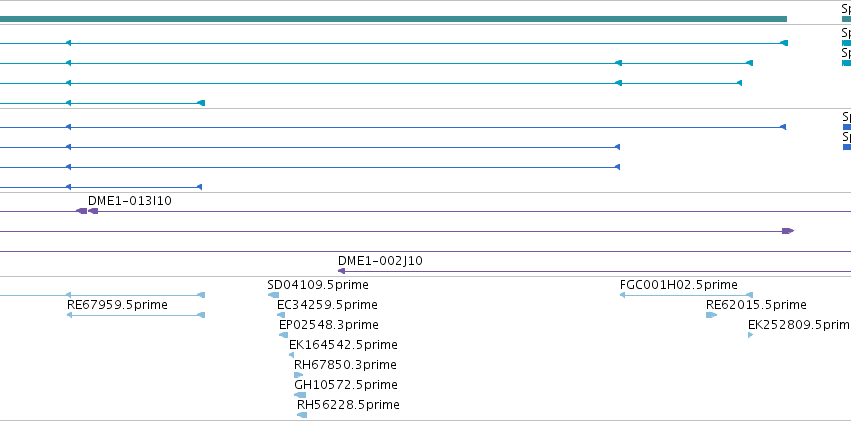This screenshot has height=421, width=851.
Task: Click the RH56228.5prime EST label
Action: click(x=348, y=405)
